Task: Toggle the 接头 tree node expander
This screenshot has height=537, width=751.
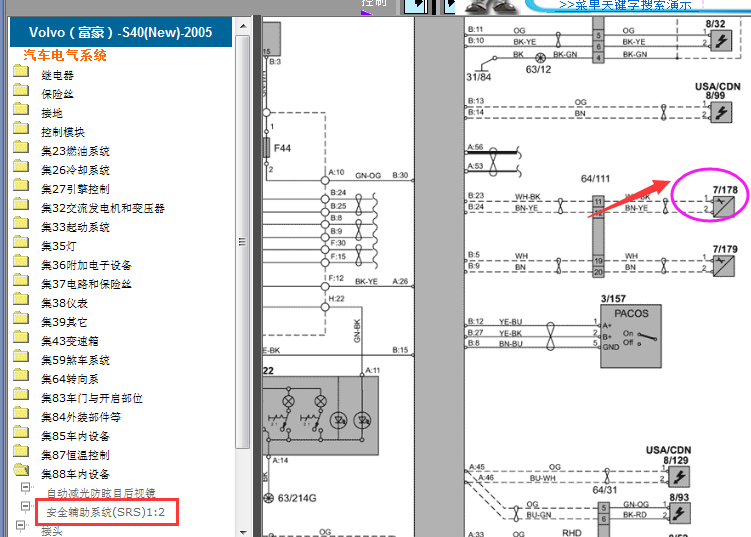Action: [20, 525]
